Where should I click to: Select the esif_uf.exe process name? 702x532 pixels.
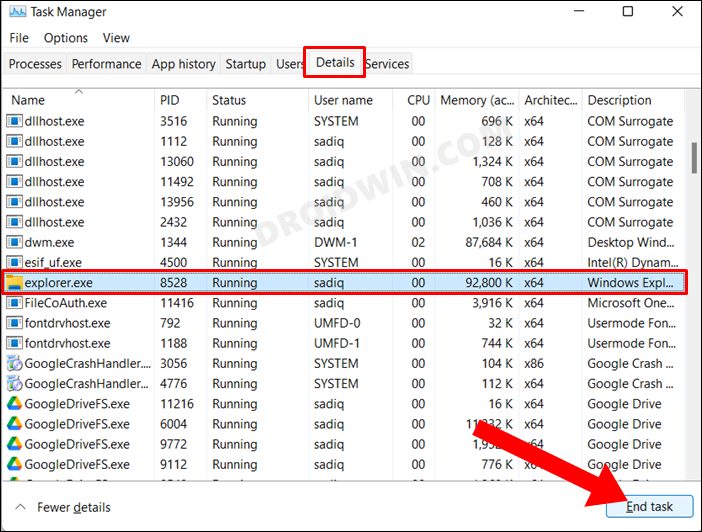click(x=53, y=262)
